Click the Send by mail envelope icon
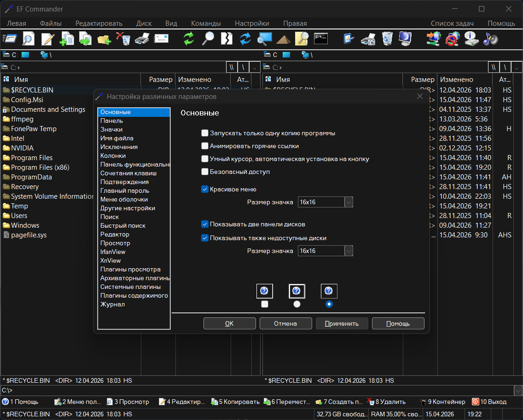This screenshot has height=420, width=523. 161,39
